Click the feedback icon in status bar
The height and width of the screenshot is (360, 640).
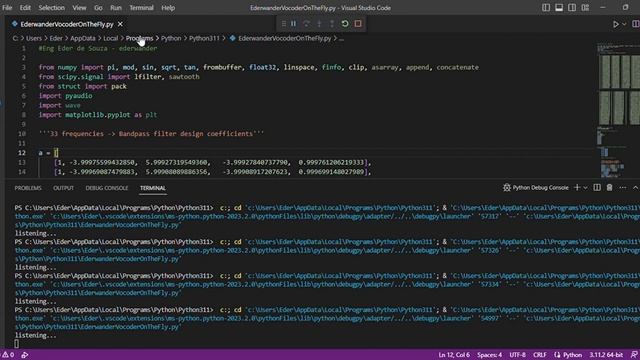point(634,355)
